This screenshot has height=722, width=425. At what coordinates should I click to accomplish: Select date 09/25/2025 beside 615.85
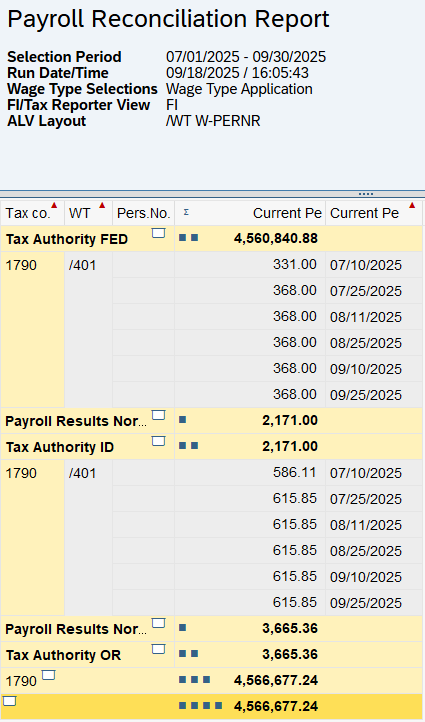(x=374, y=602)
